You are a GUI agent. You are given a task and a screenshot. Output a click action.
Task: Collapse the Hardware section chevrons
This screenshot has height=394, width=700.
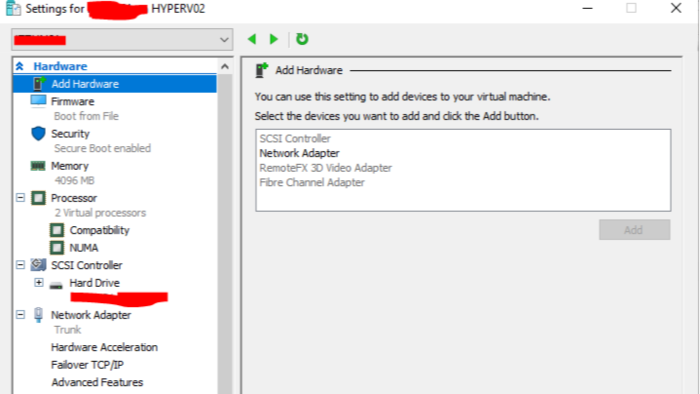point(20,66)
